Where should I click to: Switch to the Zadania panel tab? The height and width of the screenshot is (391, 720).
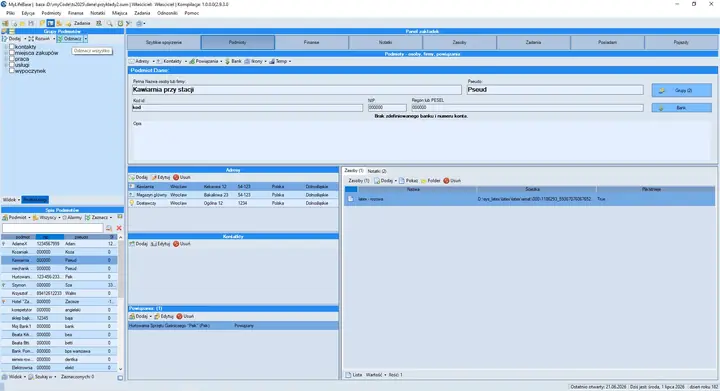click(x=533, y=42)
